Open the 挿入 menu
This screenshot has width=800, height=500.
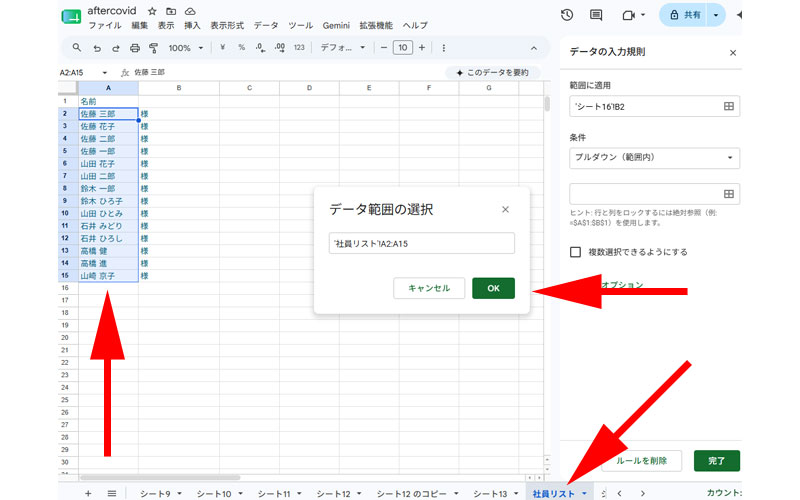(192, 25)
